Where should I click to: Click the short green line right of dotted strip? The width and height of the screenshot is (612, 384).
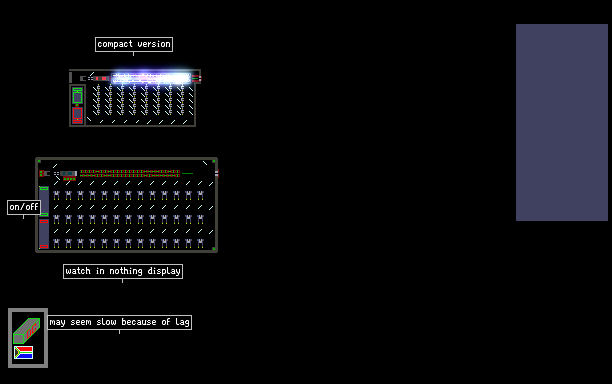click(187, 173)
